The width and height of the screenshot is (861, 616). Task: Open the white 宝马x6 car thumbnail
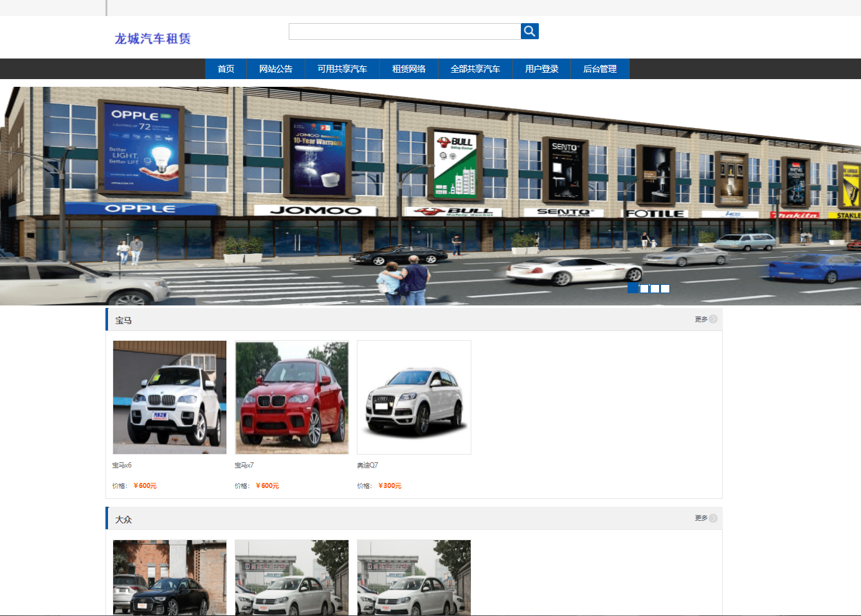[x=170, y=397]
